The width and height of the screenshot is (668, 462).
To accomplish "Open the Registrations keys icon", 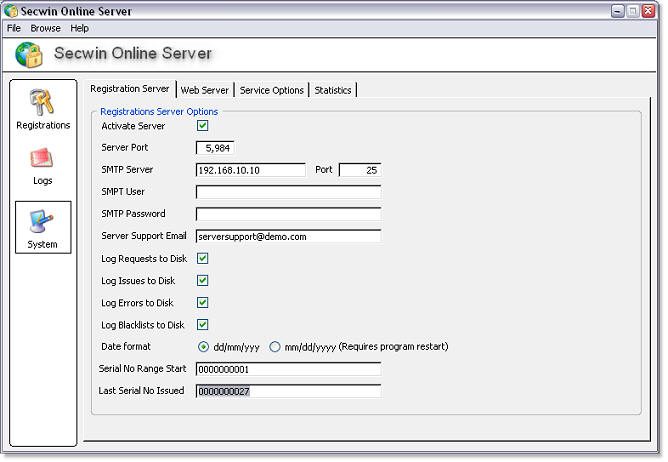I will pyautogui.click(x=42, y=102).
